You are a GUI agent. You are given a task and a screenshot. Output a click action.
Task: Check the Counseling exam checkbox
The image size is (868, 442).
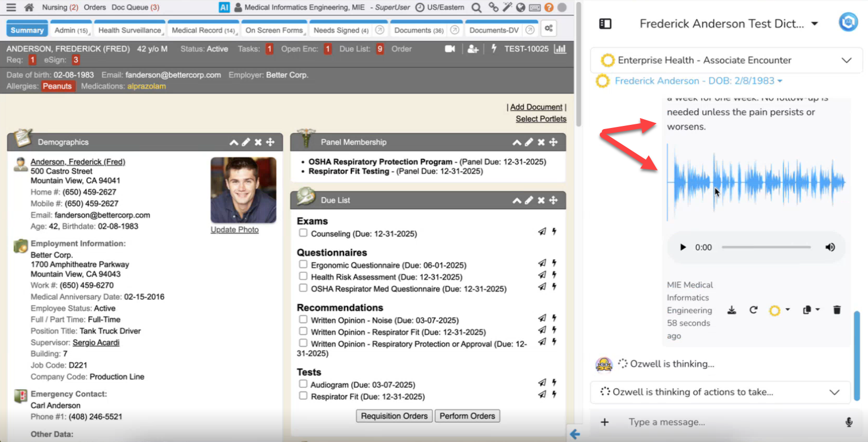point(303,233)
